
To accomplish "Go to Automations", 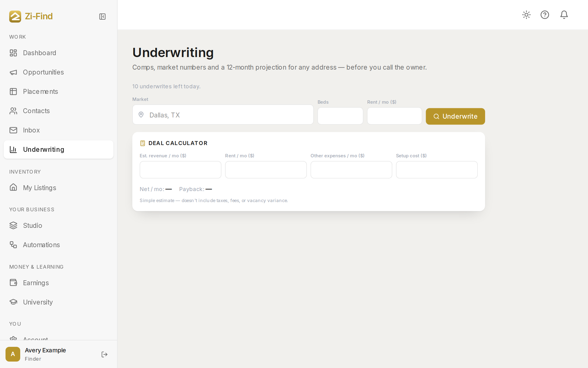I will coord(58,245).
